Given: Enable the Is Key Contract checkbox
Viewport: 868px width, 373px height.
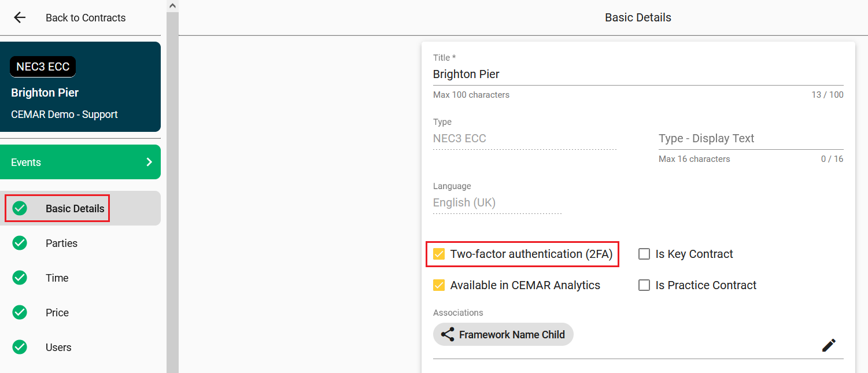Looking at the screenshot, I should (644, 254).
